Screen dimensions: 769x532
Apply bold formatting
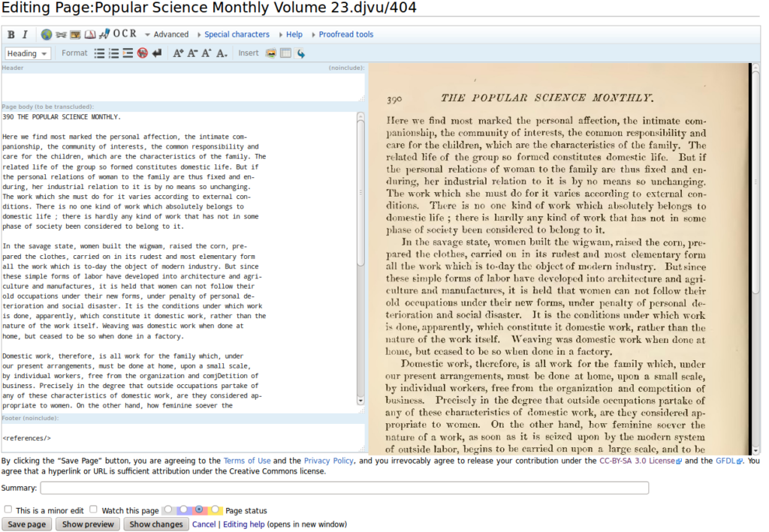point(11,35)
